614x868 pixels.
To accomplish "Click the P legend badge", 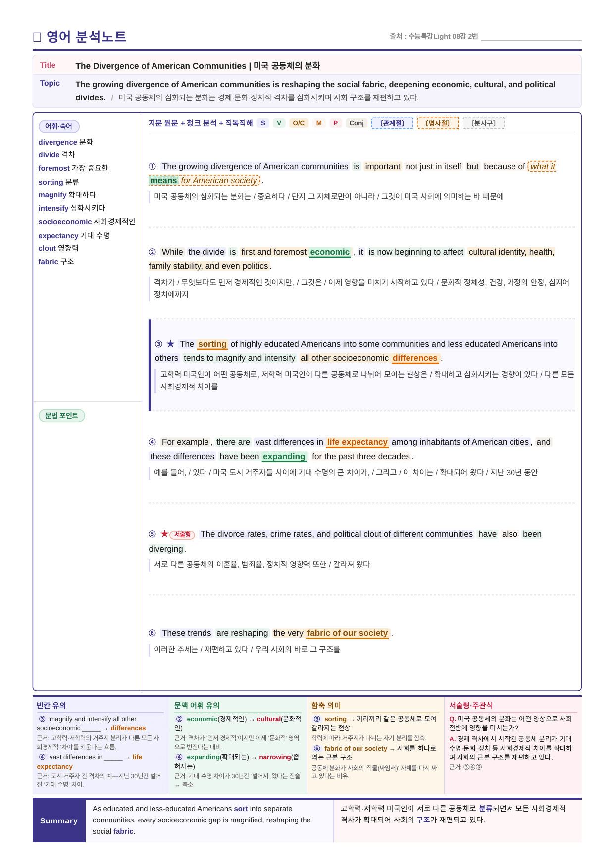I will tap(335, 123).
